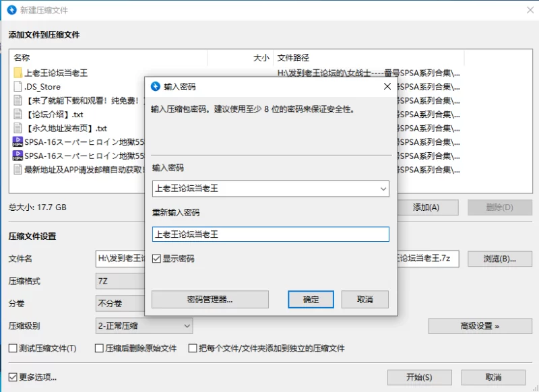Screen dimensions: 539x392
Task: Select the 【论坛介绍】.txt file name
Action: coord(55,114)
